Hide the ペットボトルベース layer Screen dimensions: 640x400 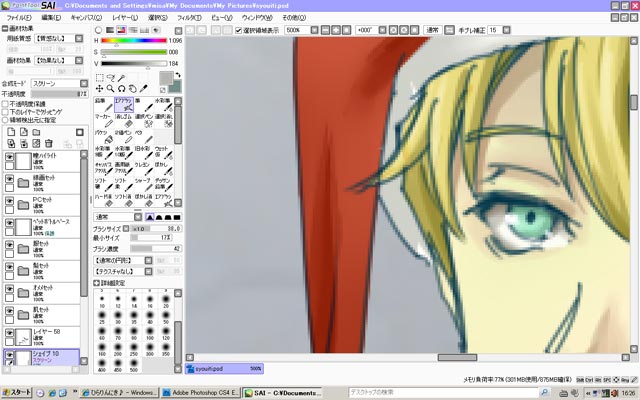coord(9,223)
